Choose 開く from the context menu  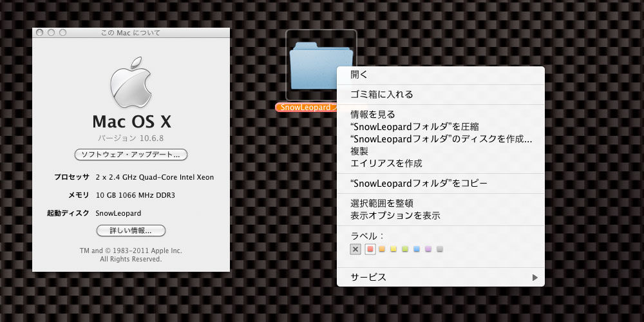tap(440, 75)
